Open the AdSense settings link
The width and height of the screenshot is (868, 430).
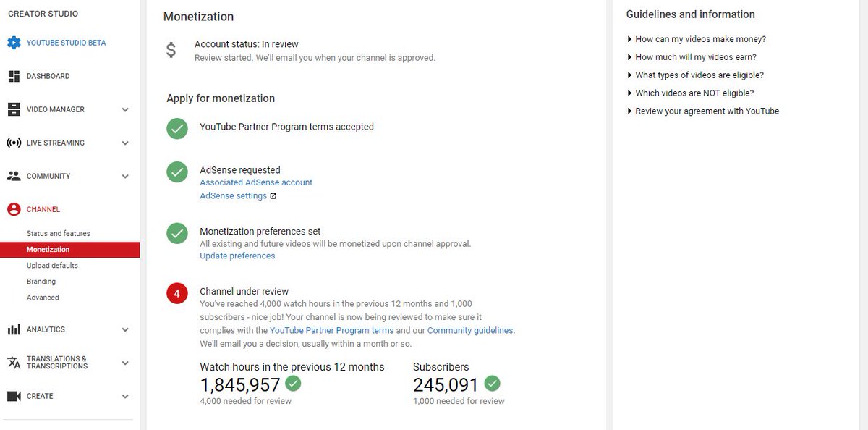click(x=233, y=196)
